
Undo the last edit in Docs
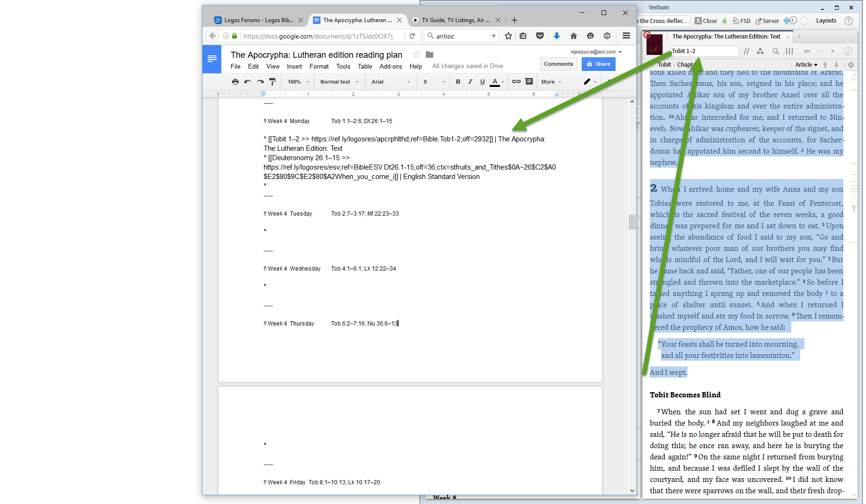[x=248, y=82]
